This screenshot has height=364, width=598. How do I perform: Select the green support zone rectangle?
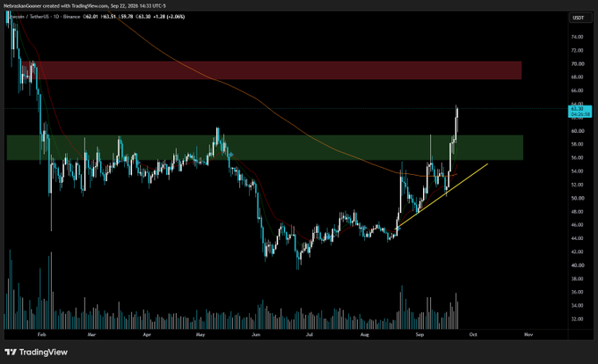tap(265, 148)
